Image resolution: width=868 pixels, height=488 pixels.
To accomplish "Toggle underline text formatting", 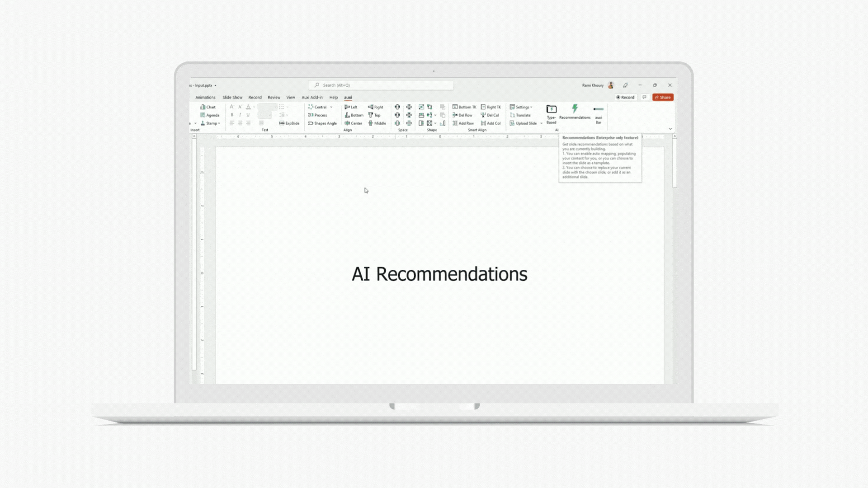I will tap(248, 115).
